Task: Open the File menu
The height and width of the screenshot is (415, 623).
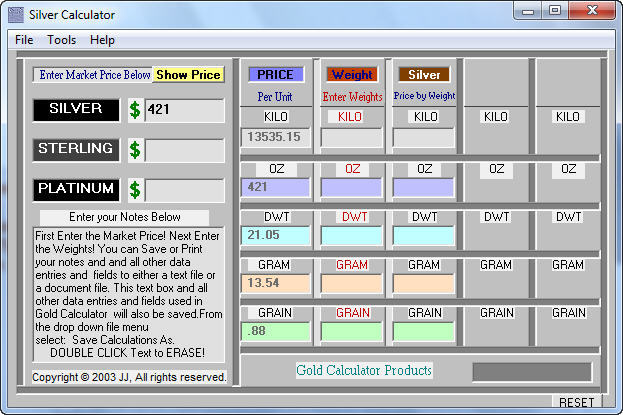Action: click(x=24, y=40)
